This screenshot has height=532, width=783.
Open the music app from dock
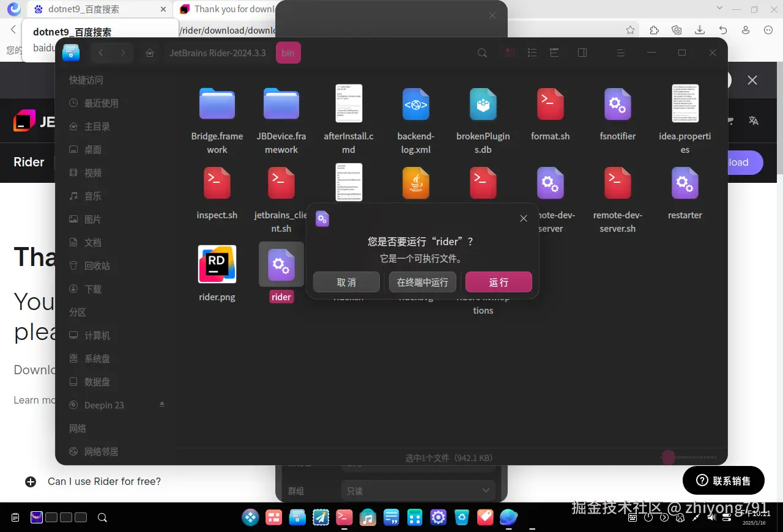point(368,517)
